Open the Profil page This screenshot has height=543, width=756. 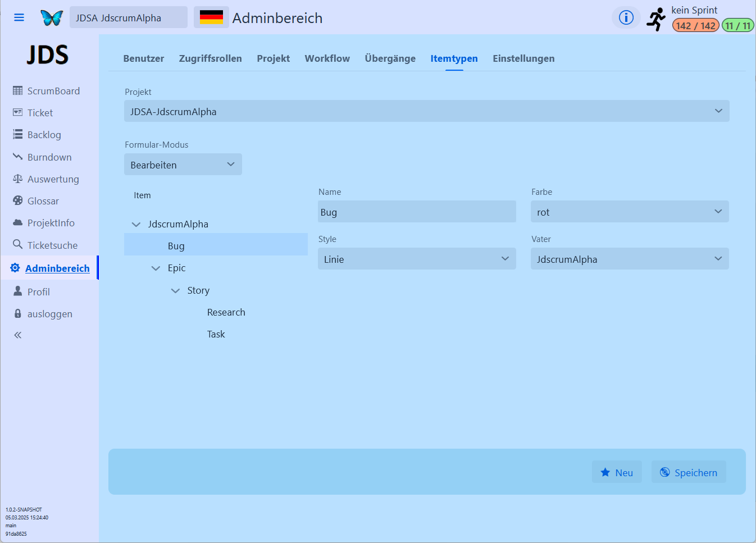pos(31,292)
